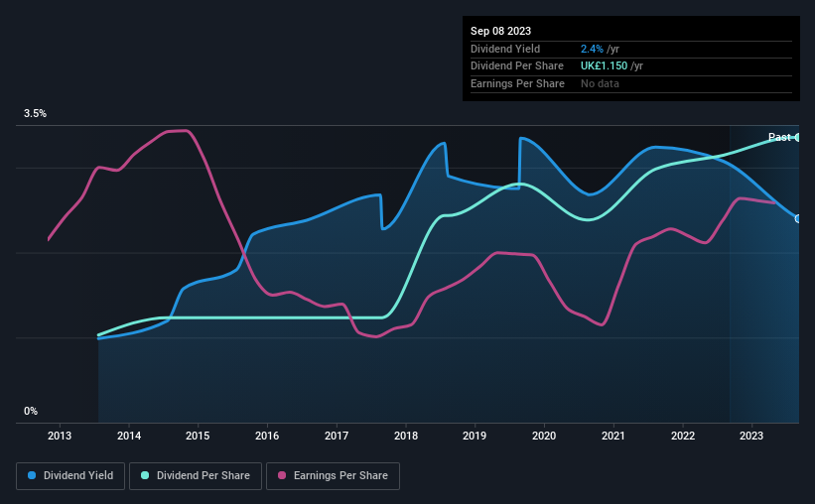The height and width of the screenshot is (504, 815).
Task: Toggle the Earnings Per Share legend button
Action: coord(333,476)
